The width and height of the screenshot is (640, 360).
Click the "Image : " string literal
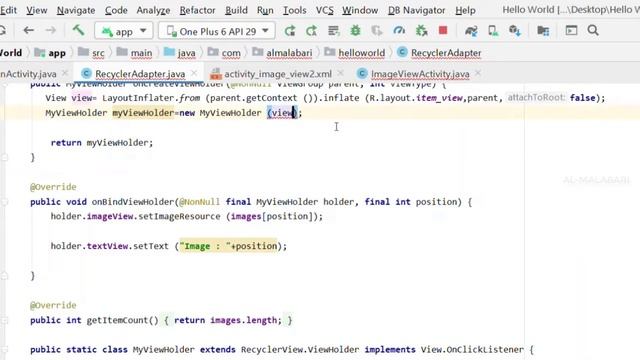(x=205, y=246)
